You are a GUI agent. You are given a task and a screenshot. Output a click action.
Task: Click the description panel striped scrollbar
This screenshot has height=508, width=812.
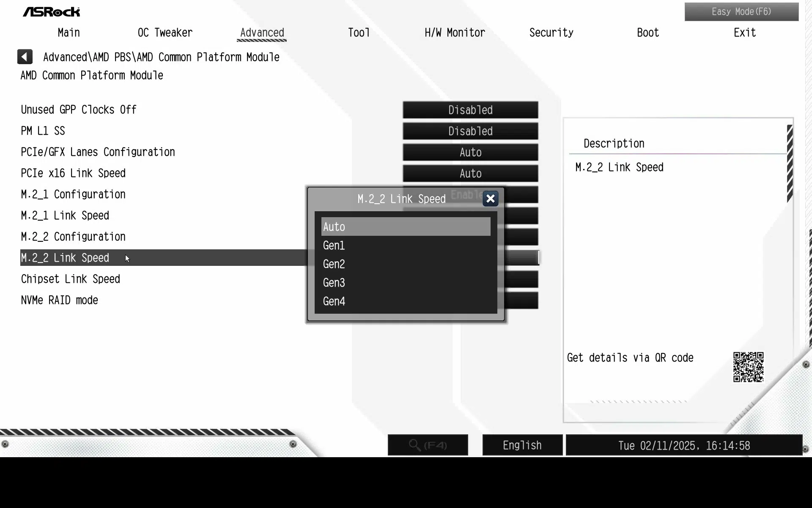click(790, 164)
